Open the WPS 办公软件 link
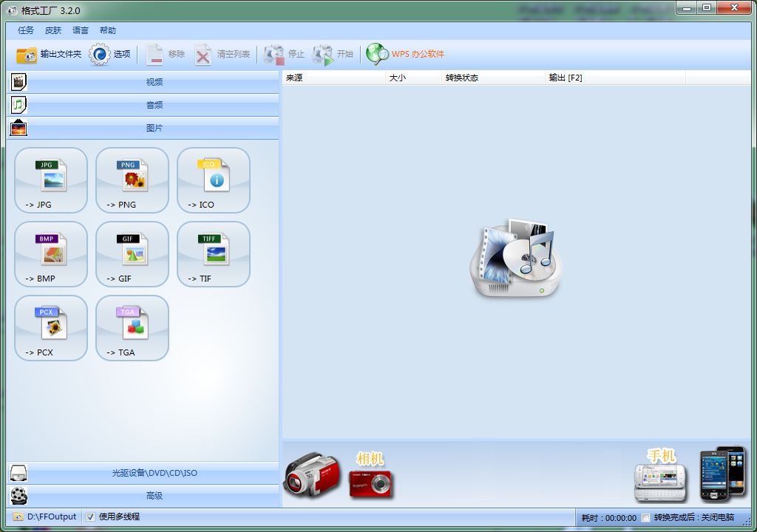 point(405,54)
